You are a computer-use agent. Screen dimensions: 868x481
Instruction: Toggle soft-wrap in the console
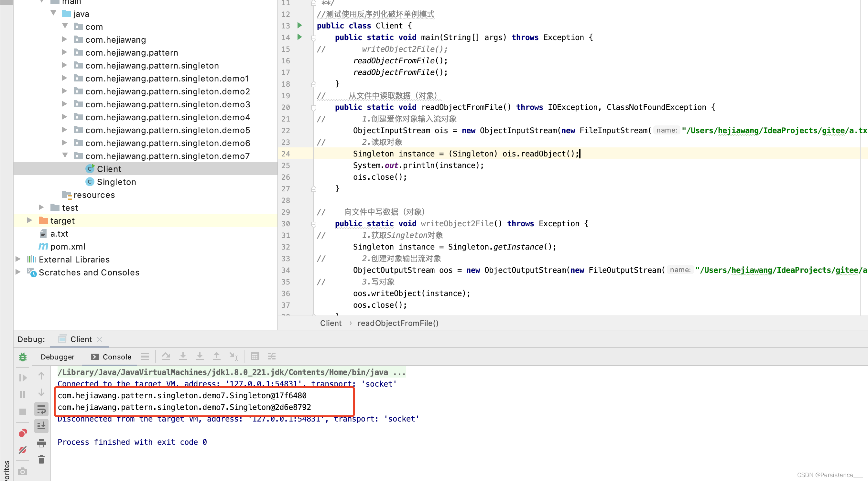[x=41, y=409]
